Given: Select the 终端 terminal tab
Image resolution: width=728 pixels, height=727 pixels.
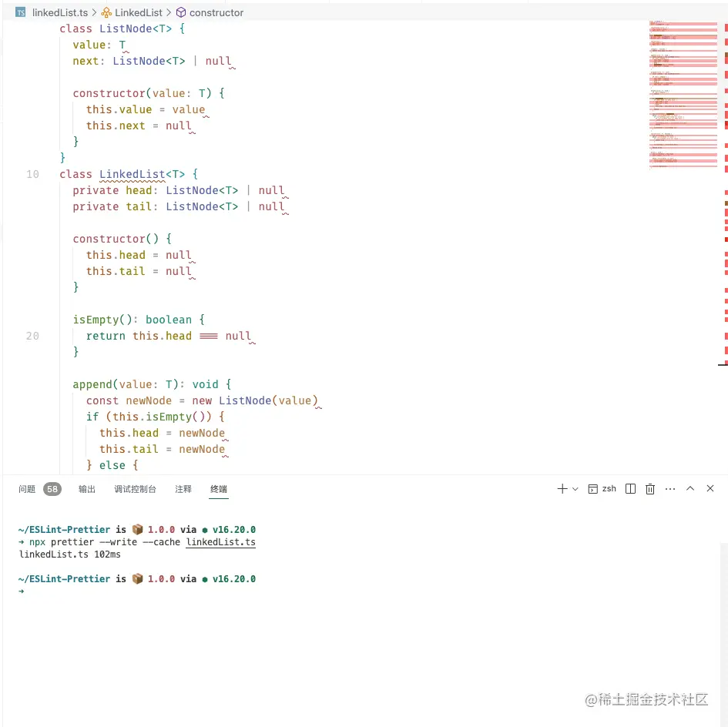Looking at the screenshot, I should (219, 489).
